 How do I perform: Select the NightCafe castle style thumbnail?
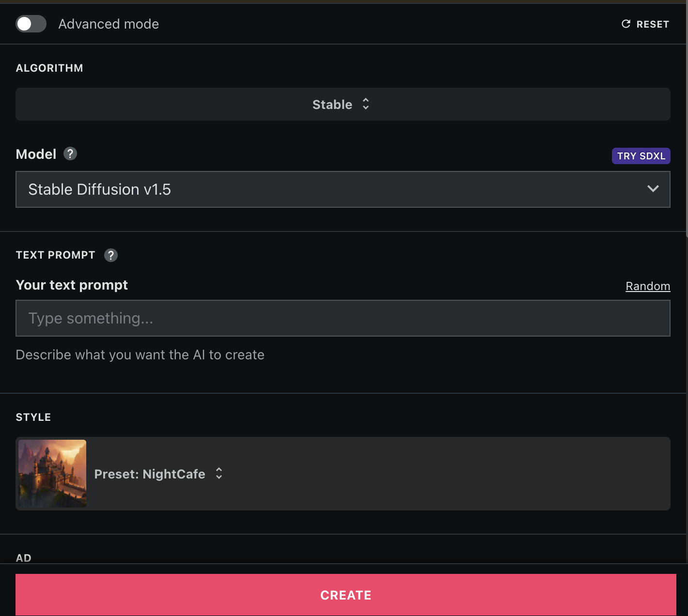click(x=52, y=474)
